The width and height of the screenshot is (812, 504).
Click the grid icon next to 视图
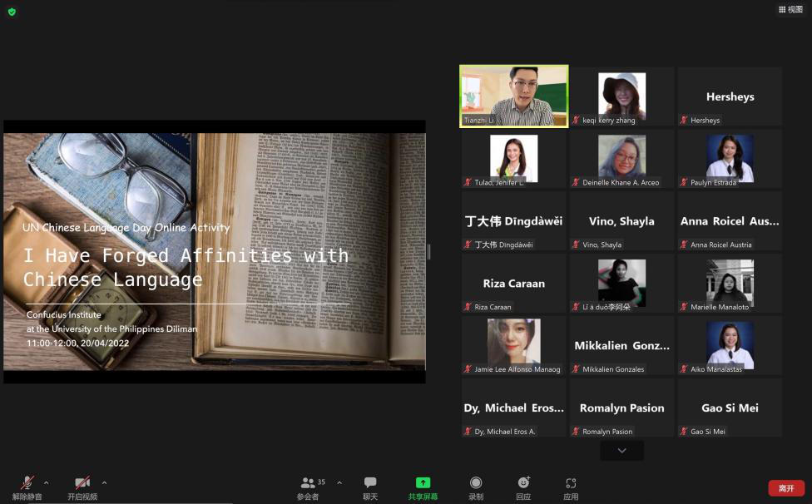[x=782, y=10]
